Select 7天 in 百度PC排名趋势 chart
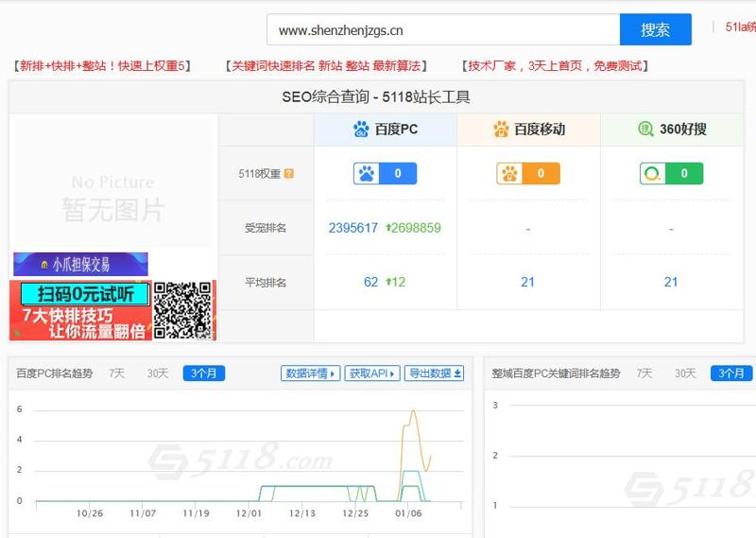 tap(116, 373)
